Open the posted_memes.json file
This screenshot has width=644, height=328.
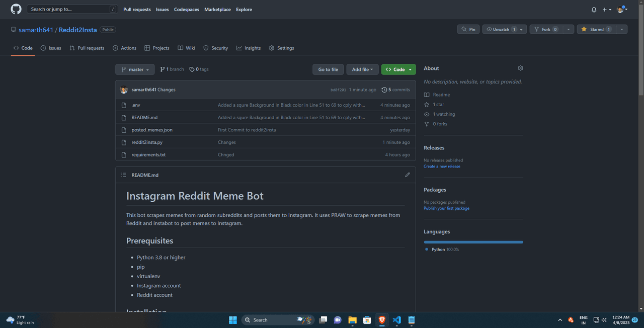pos(152,130)
